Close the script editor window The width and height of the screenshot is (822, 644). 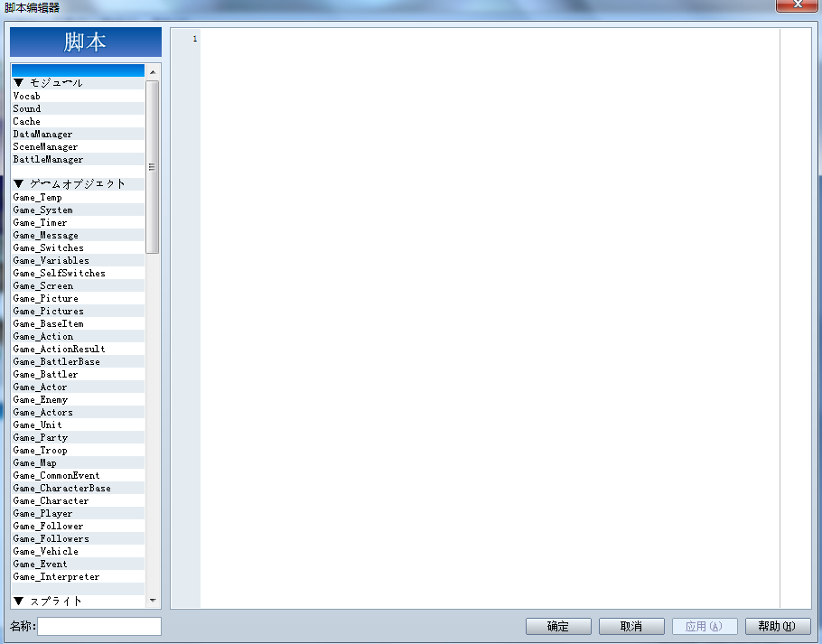pos(796,5)
